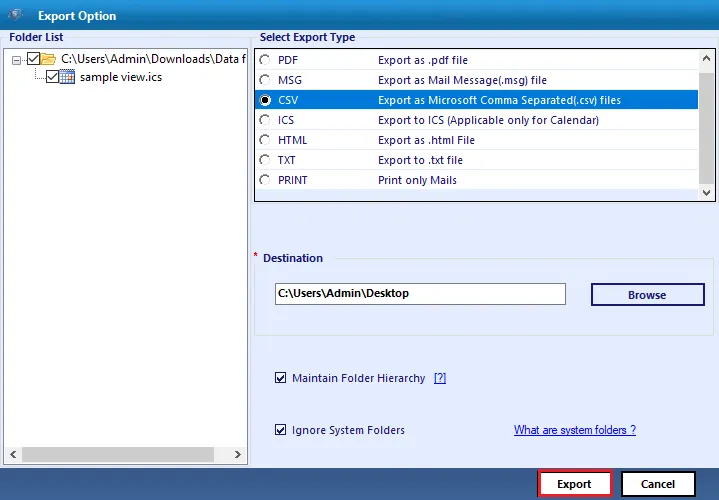This screenshot has height=500, width=719.
Task: Click the Cancel button
Action: [x=658, y=484]
